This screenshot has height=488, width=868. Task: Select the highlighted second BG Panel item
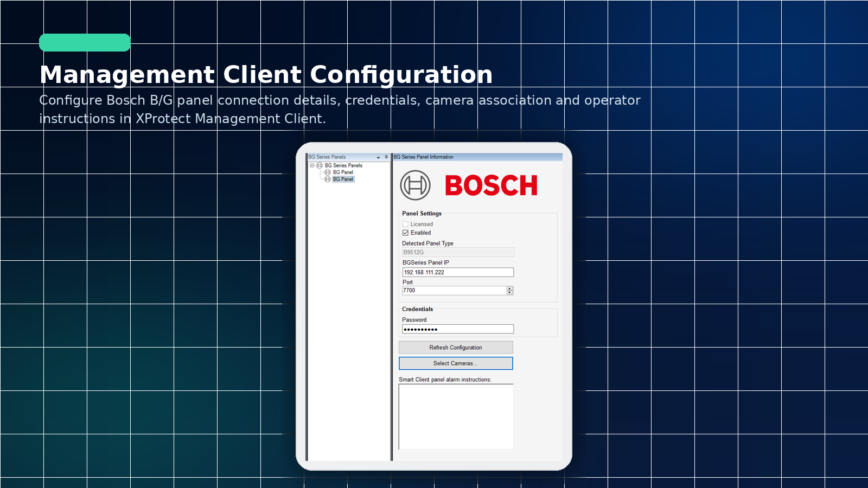pyautogui.click(x=343, y=179)
